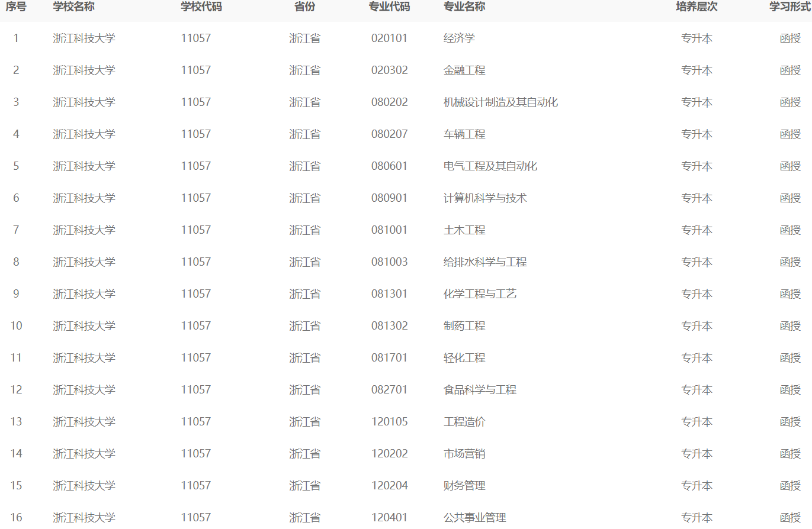Select the 金融工程 major cell
This screenshot has height=529, width=812.
point(464,70)
